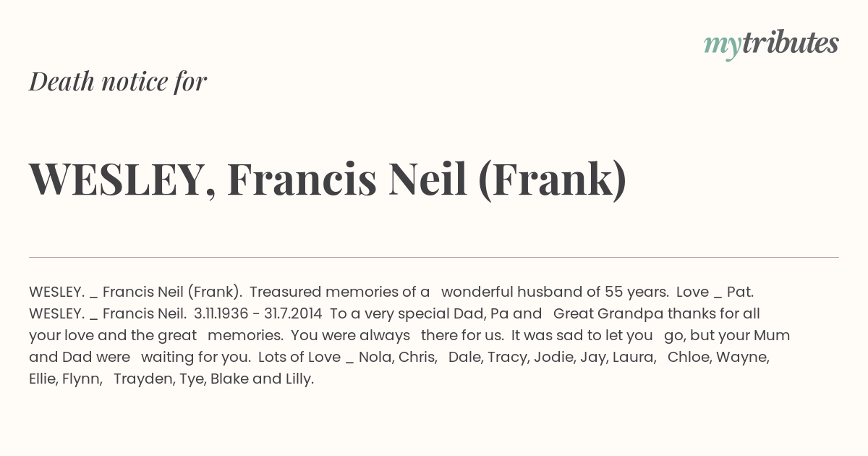
Task: Click the green "my" part of logo
Action: click(x=722, y=47)
